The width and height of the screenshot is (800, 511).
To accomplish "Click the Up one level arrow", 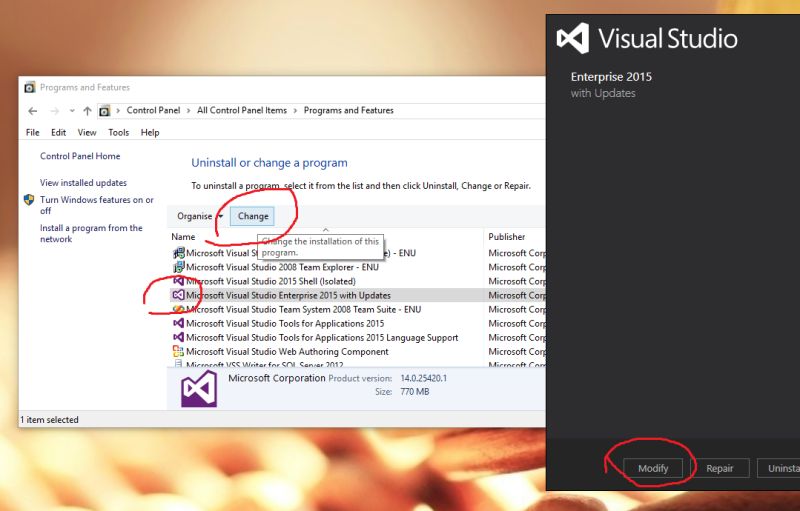I will pos(87,111).
